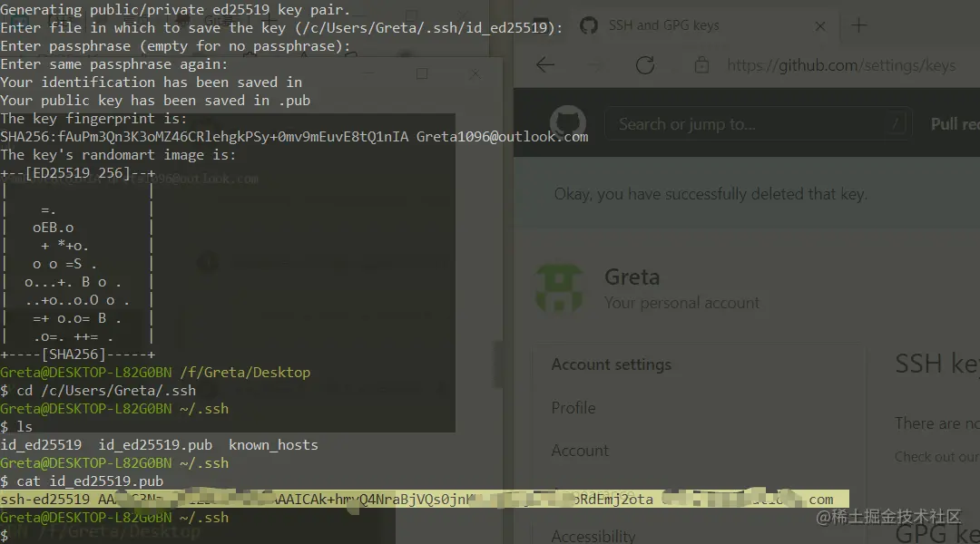Click the github.com/settings/keys address bar
The width and height of the screenshot is (980, 544).
pos(840,65)
